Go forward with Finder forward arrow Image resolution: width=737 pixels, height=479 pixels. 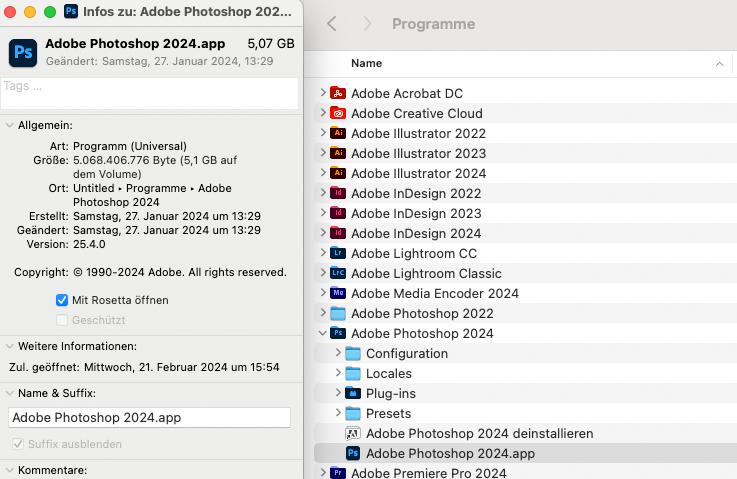pyautogui.click(x=367, y=24)
